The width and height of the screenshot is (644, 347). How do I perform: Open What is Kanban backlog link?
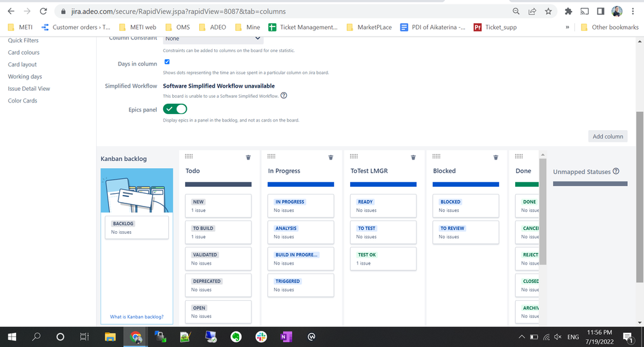[137, 317]
